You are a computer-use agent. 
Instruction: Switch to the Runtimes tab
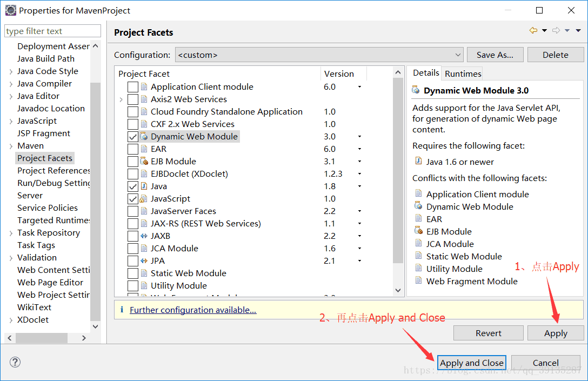point(463,73)
